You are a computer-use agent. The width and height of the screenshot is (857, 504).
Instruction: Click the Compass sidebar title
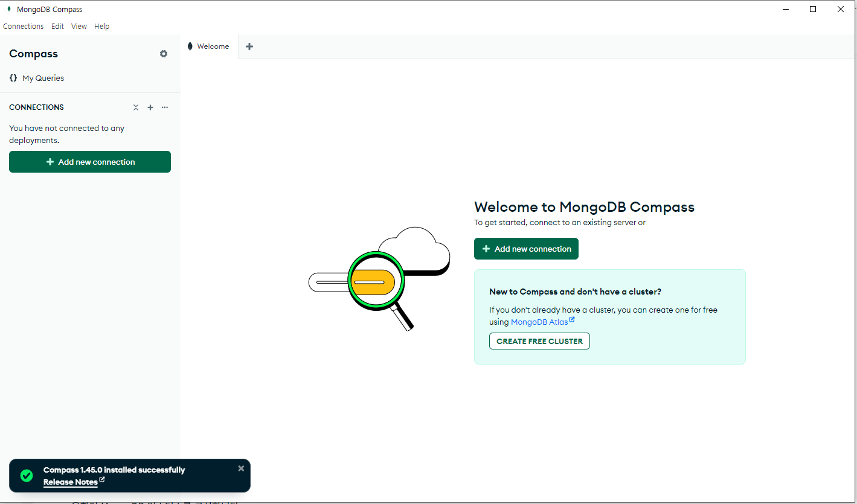coord(34,54)
